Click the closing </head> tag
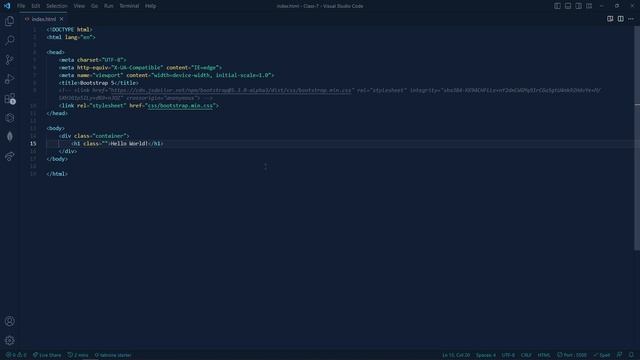 57,113
